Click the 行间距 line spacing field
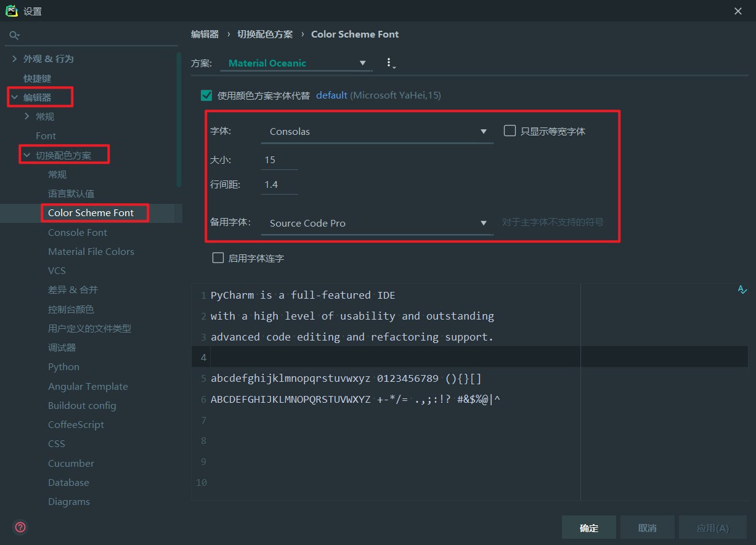756x545 pixels. (x=280, y=185)
